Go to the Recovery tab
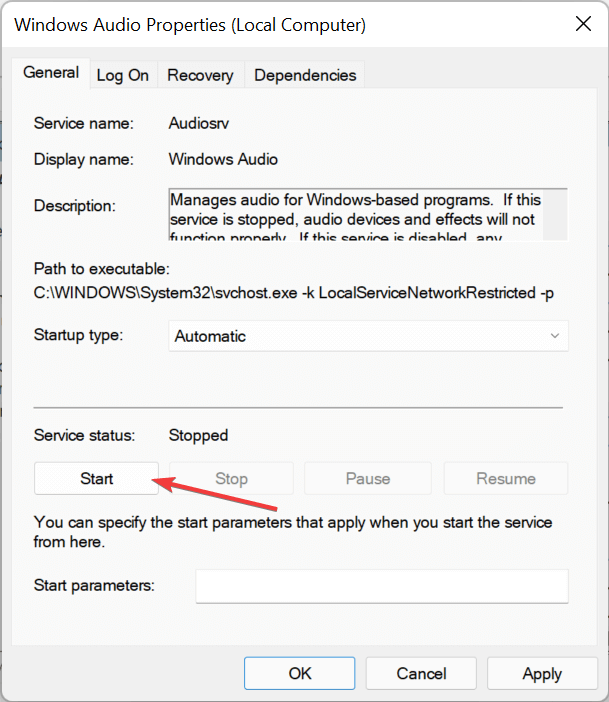The image size is (609, 702). (x=200, y=75)
